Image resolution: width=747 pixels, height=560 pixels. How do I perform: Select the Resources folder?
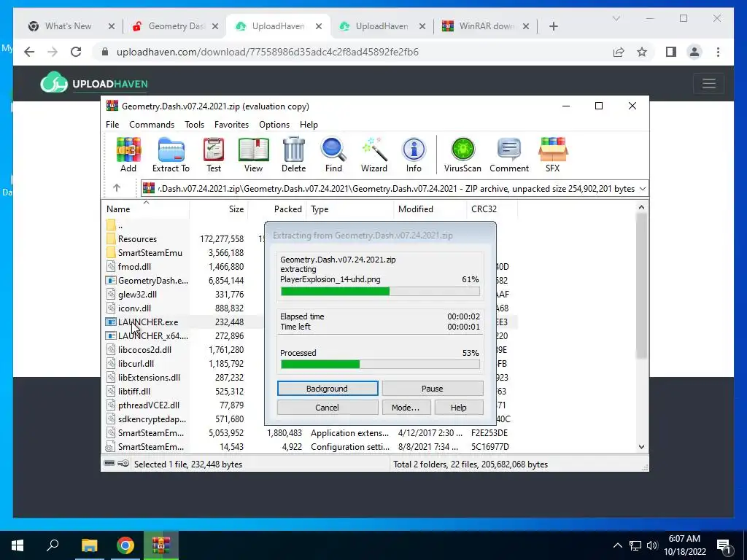(137, 239)
